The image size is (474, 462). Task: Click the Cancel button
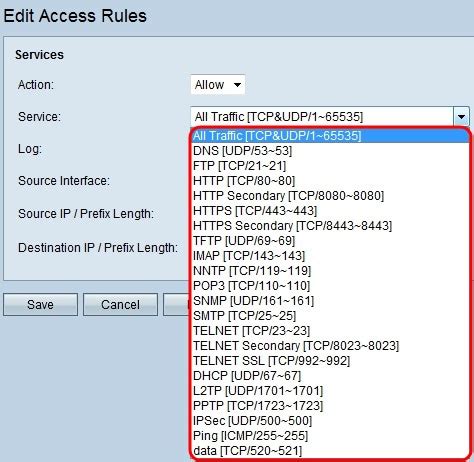tap(120, 305)
